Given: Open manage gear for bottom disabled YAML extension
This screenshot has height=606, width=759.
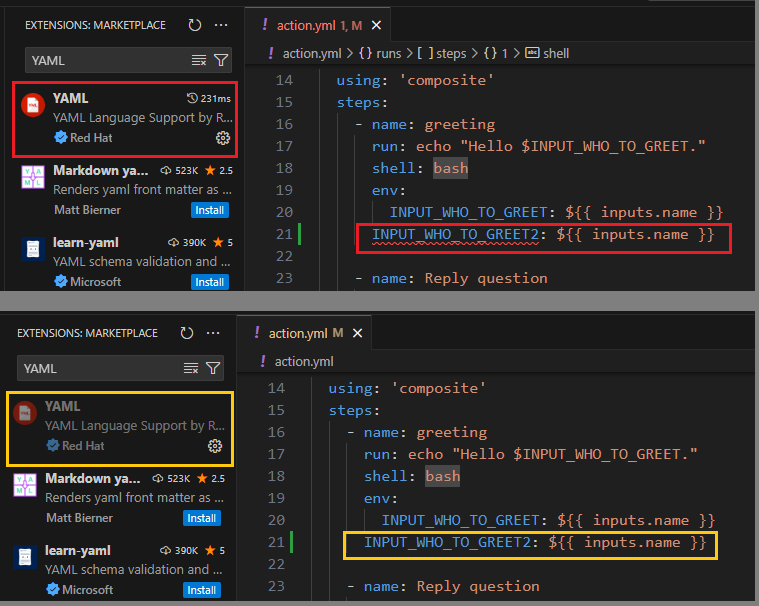Looking at the screenshot, I should point(215,446).
